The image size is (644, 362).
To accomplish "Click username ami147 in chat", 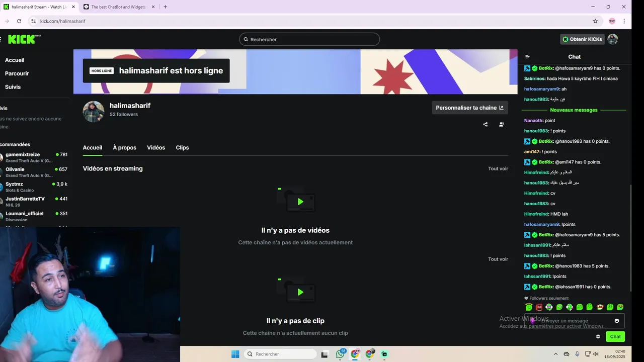I will coord(532,152).
